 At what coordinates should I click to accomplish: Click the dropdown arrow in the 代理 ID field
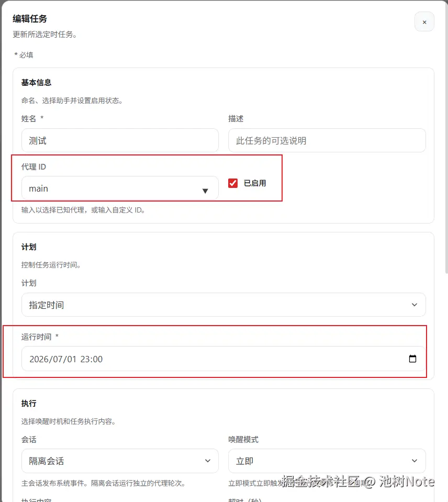coord(205,191)
